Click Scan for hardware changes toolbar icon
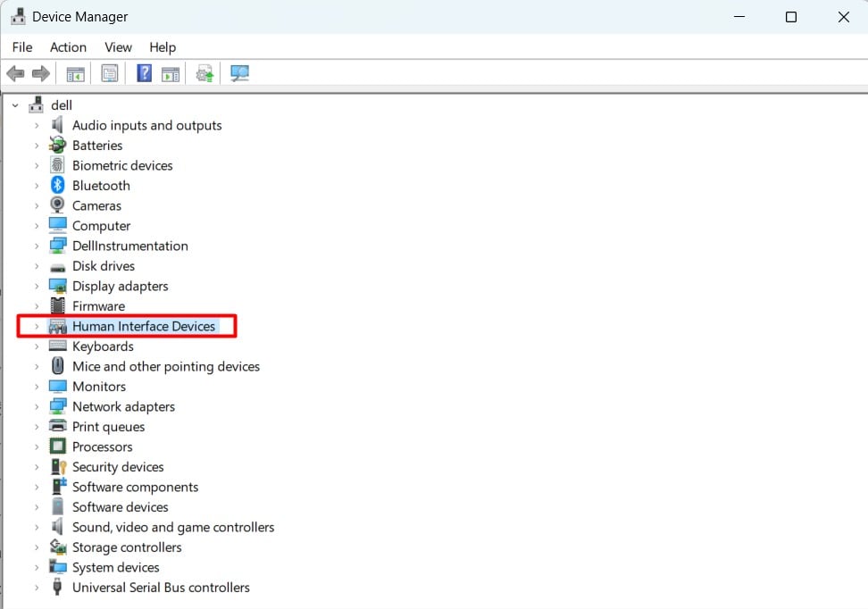This screenshot has height=609, width=868. [x=239, y=73]
